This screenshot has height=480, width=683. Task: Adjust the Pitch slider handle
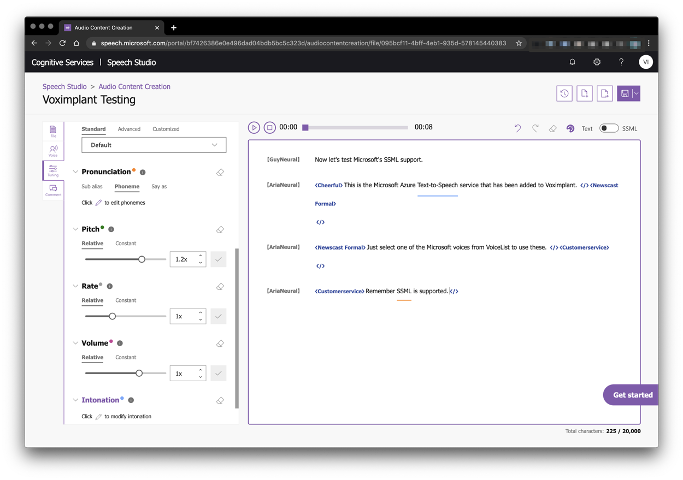[x=142, y=259]
